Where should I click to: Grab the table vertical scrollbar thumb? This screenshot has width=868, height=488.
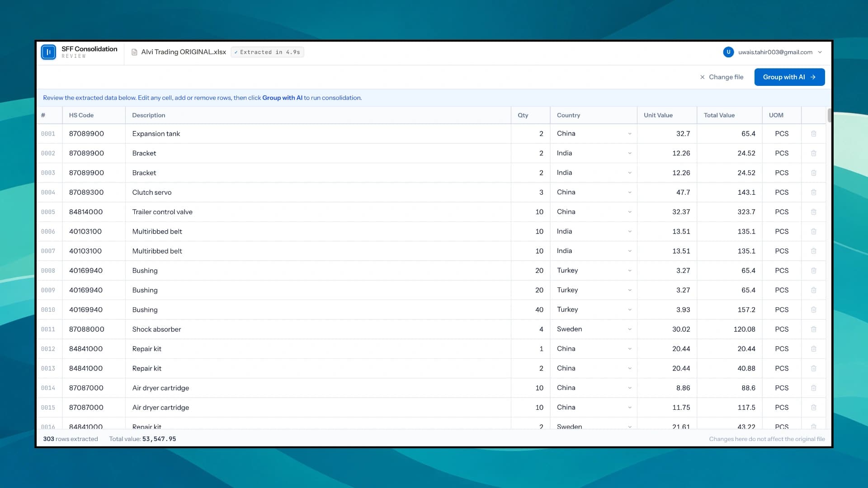pos(829,115)
